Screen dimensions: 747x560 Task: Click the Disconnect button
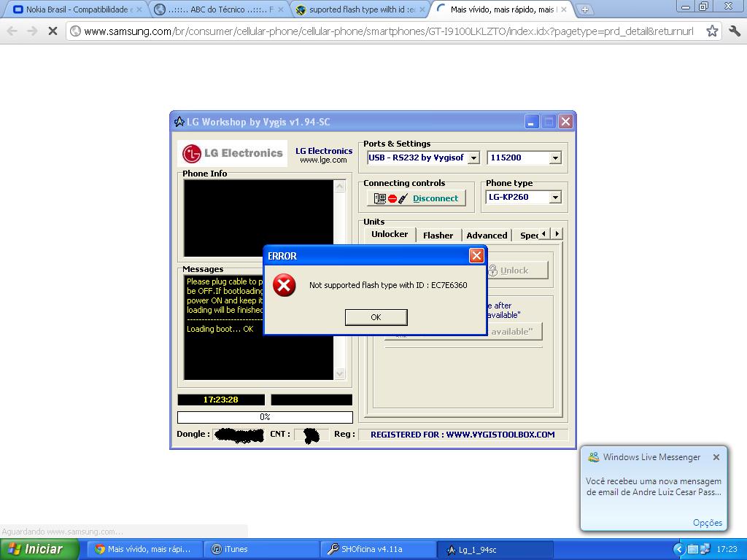pos(416,198)
